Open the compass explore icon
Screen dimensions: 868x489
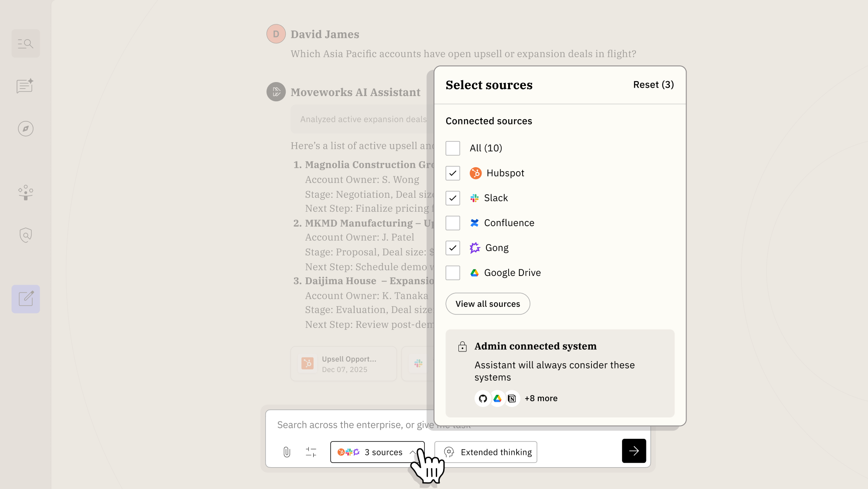26,129
